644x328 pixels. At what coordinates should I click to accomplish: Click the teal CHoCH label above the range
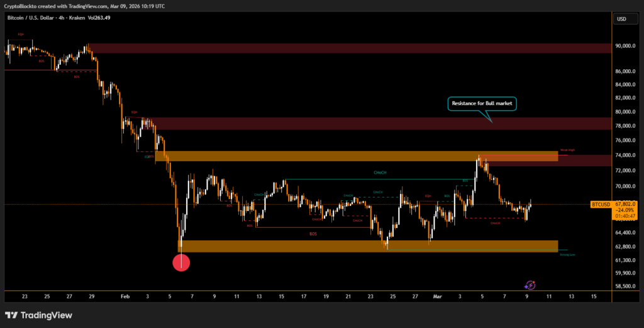(380, 171)
